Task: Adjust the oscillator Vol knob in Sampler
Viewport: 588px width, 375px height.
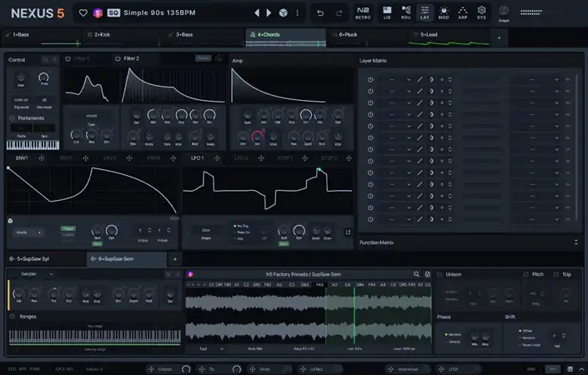Action: [18, 293]
